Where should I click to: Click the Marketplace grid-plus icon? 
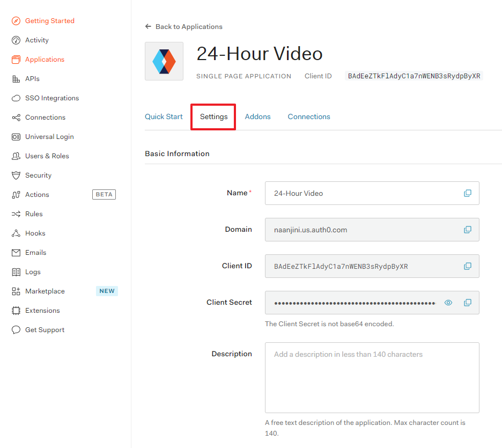(x=16, y=291)
